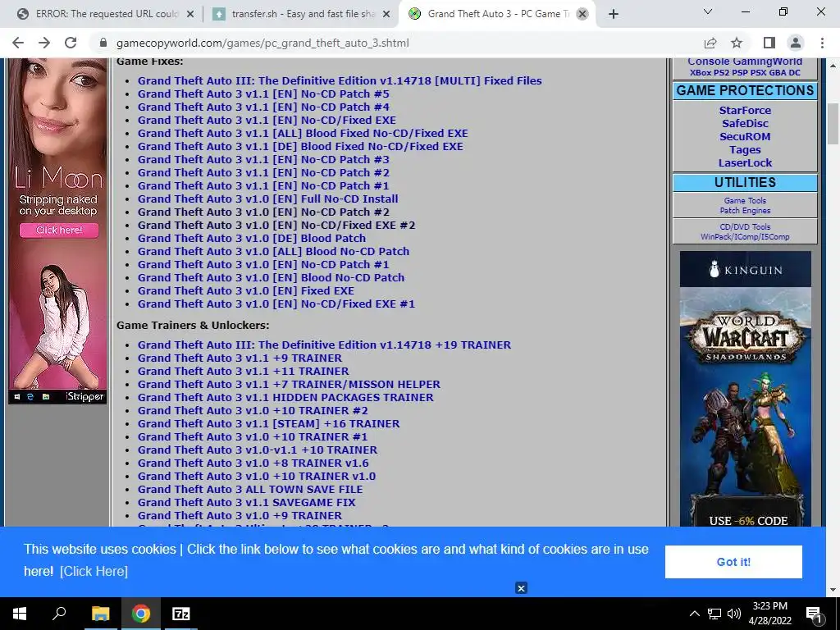
Task: Open the StarForce protection link
Action: (x=745, y=111)
